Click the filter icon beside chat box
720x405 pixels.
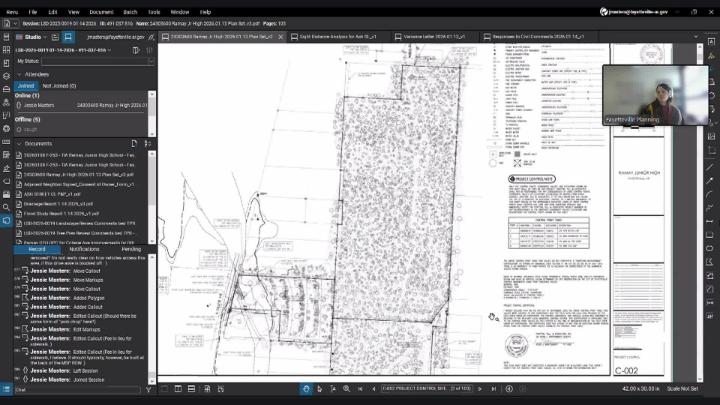[x=149, y=389]
